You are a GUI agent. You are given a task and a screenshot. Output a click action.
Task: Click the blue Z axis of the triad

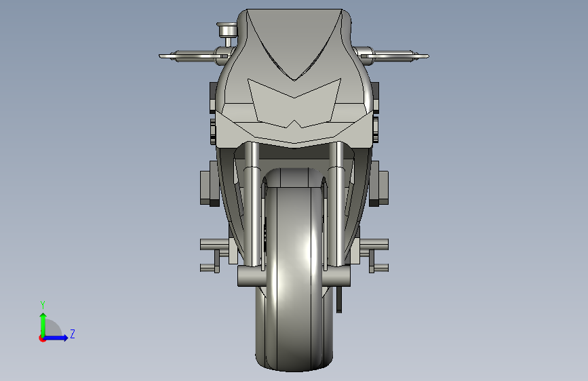56,338
